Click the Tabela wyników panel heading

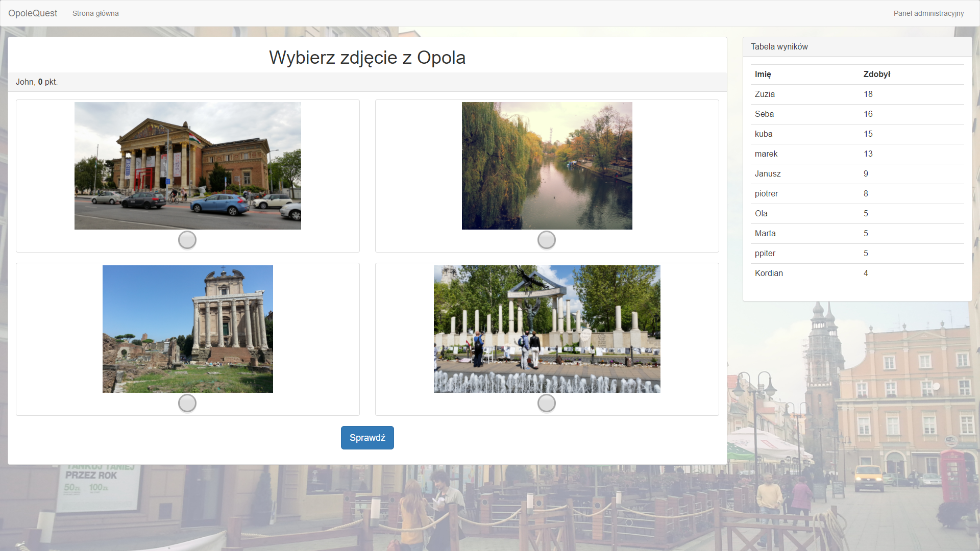[x=779, y=46]
